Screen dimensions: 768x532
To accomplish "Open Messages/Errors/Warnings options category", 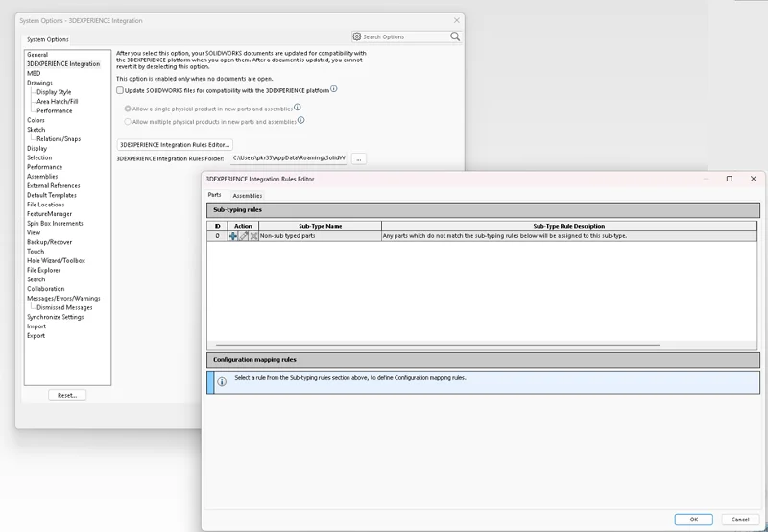I will [x=63, y=298].
